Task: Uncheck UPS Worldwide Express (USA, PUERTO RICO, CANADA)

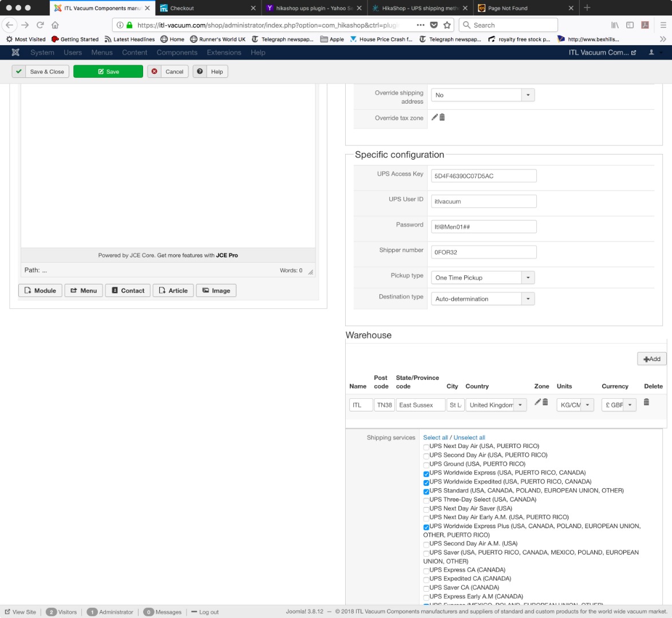Action: [x=426, y=474]
